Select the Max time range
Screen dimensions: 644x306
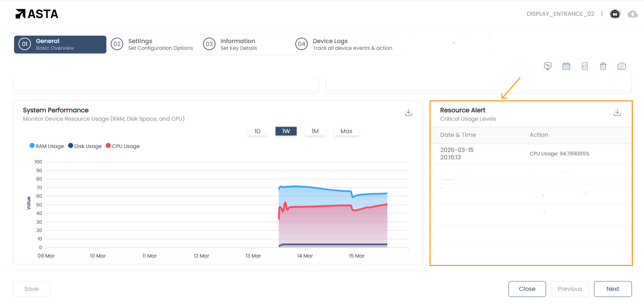click(346, 131)
